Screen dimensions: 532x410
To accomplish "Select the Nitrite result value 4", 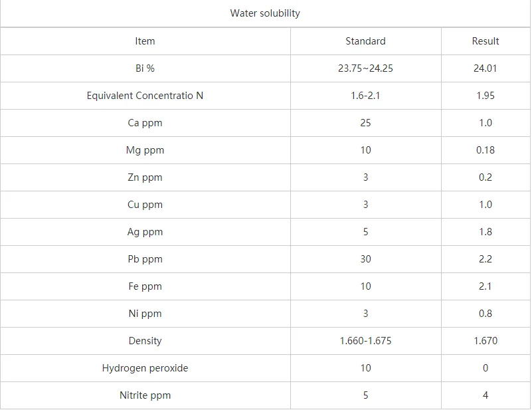I will click(486, 395).
